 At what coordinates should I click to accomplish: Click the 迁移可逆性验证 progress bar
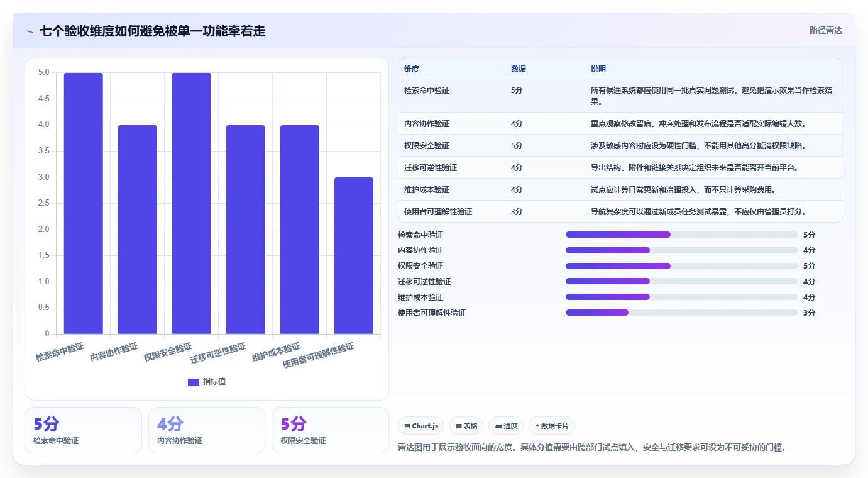click(681, 282)
